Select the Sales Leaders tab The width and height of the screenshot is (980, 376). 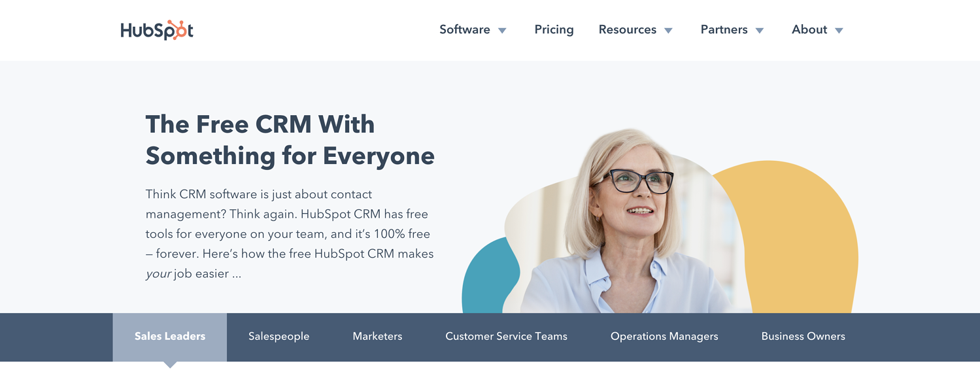point(170,337)
